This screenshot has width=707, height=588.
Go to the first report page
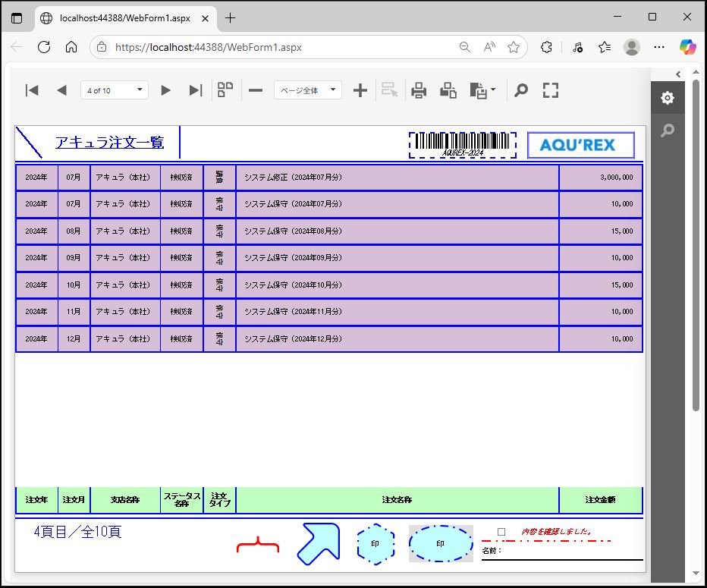tap(32, 90)
